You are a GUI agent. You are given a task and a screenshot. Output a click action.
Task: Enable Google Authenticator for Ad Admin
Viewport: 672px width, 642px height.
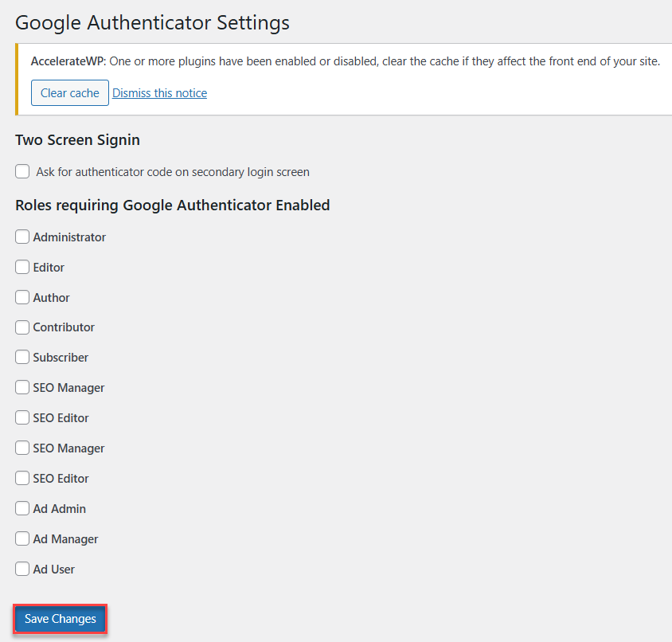(x=21, y=508)
